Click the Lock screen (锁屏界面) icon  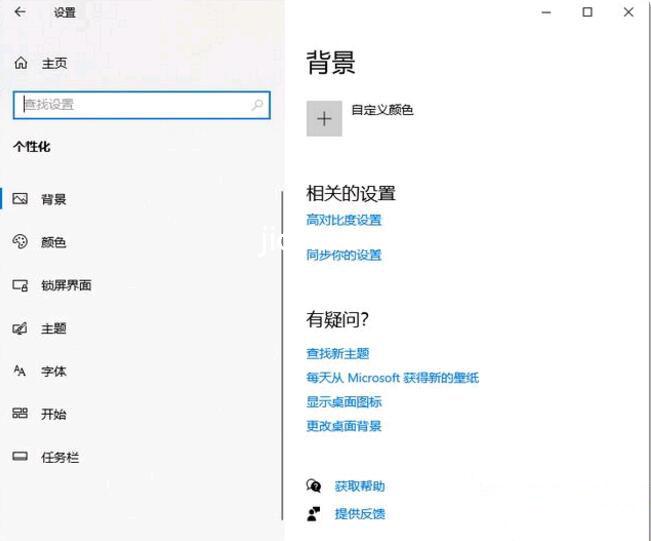click(x=20, y=285)
